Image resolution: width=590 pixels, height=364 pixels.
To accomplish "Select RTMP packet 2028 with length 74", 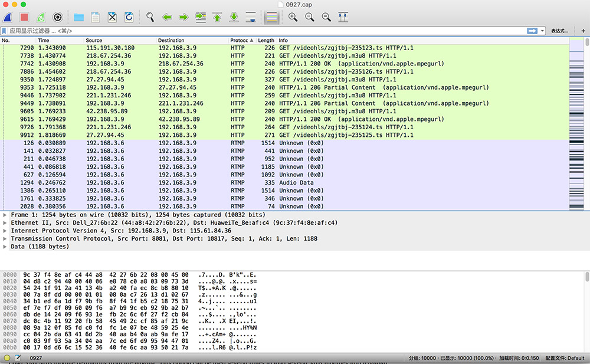I will click(284, 206).
